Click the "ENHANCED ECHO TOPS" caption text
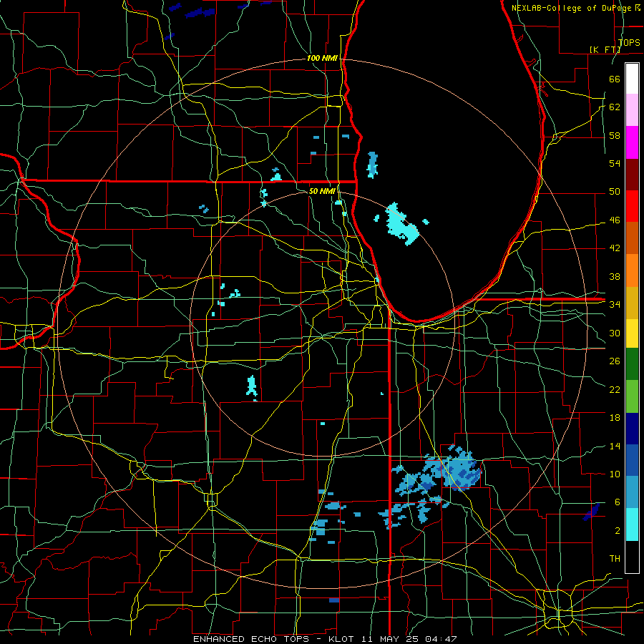 pos(251,639)
